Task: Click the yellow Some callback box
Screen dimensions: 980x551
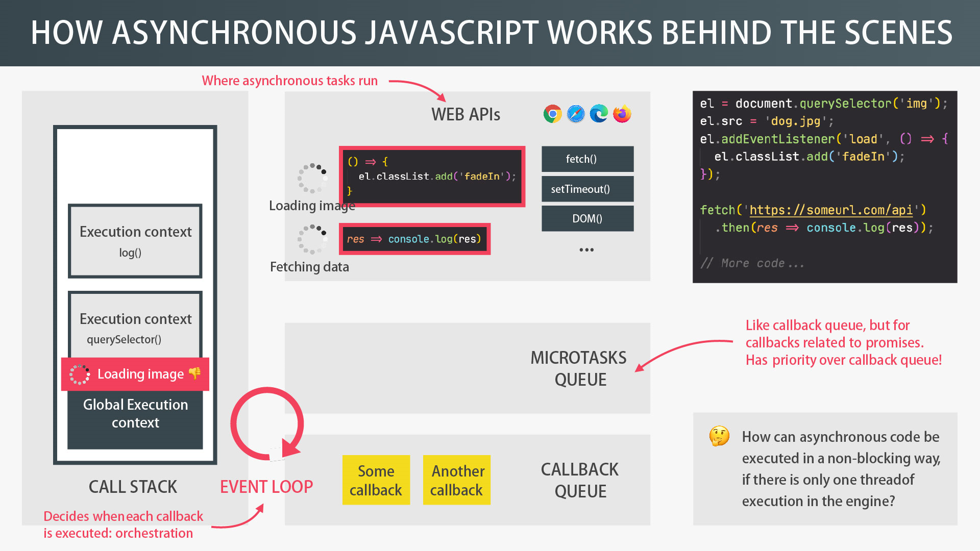Action: (376, 480)
